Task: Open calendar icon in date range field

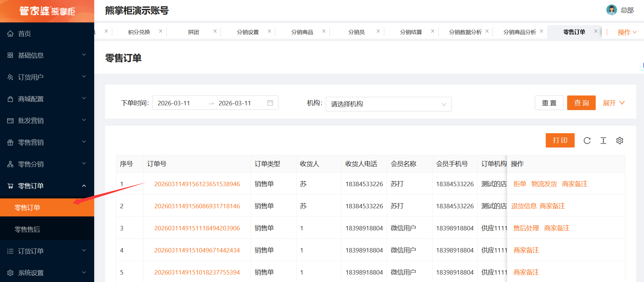Action: pos(270,103)
